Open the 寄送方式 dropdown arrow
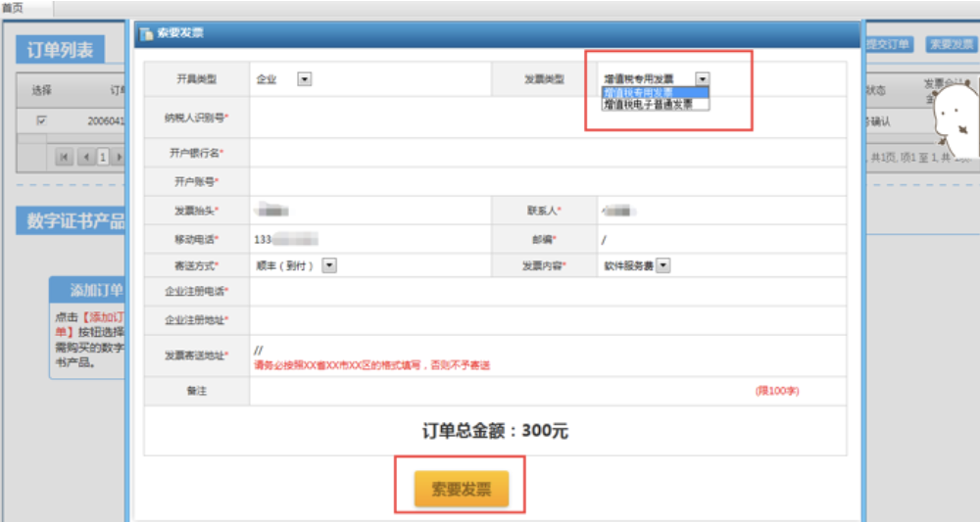This screenshot has width=980, height=522. (329, 264)
